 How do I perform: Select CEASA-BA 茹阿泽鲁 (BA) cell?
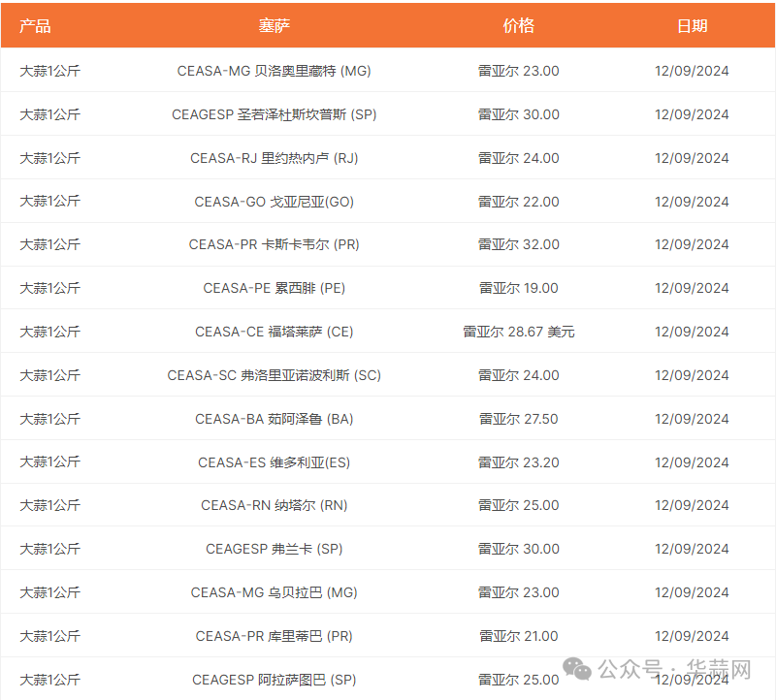point(275,419)
